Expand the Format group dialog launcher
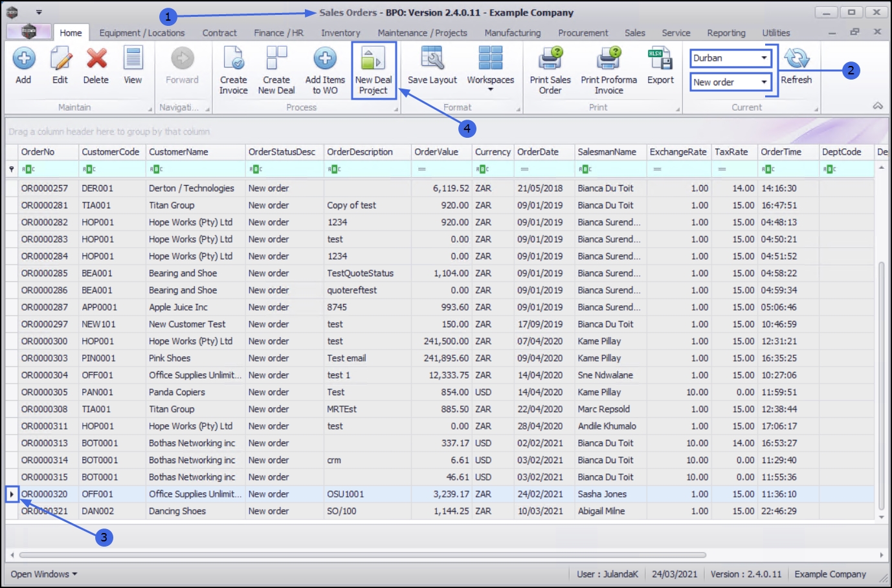Screen dimensions: 892x588 coord(518,109)
